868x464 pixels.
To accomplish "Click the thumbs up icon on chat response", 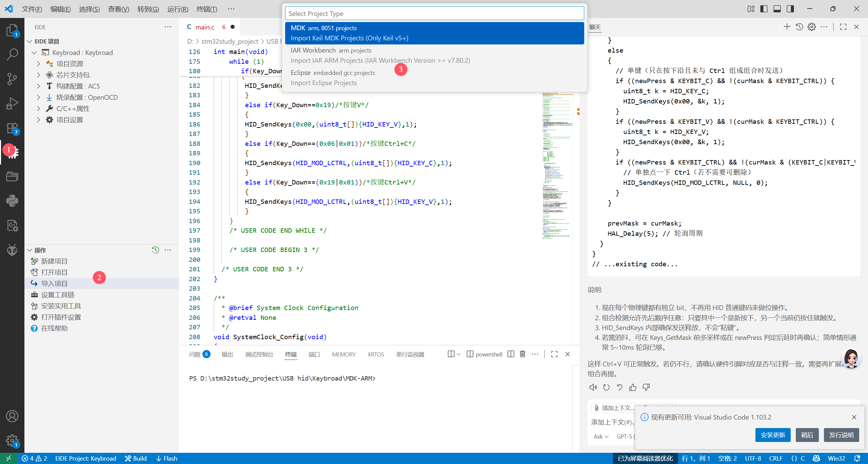I will pos(633,387).
